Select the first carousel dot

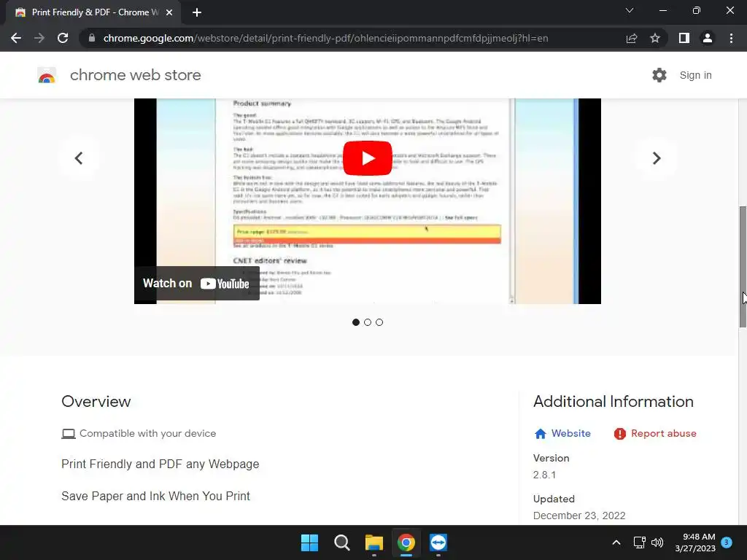point(356,322)
